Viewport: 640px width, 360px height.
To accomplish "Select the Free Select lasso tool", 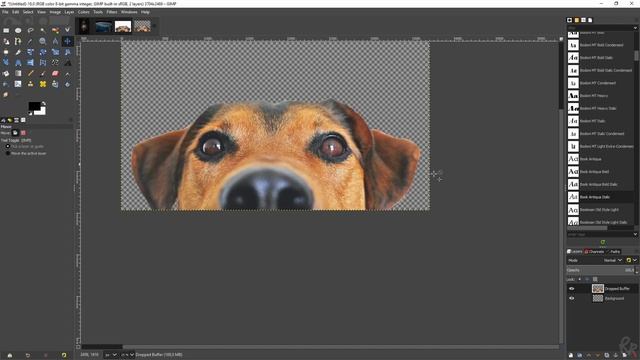I will click(x=30, y=30).
